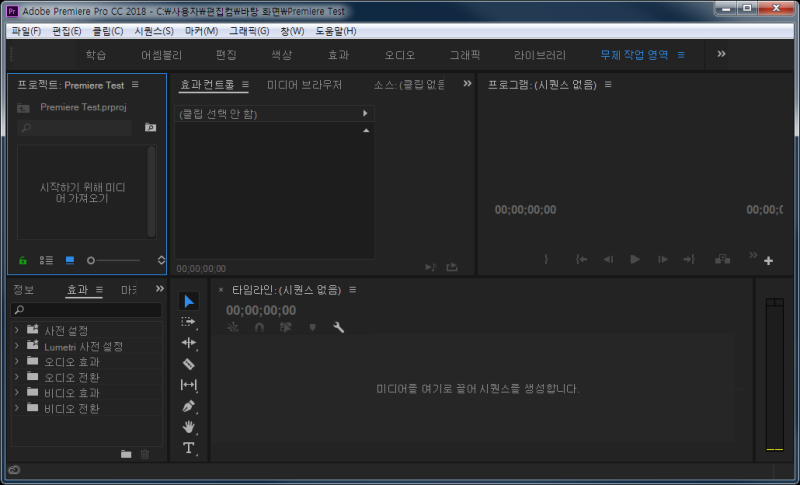Open the 파일(F) menu
Viewport: 800px width, 485px height.
click(26, 31)
